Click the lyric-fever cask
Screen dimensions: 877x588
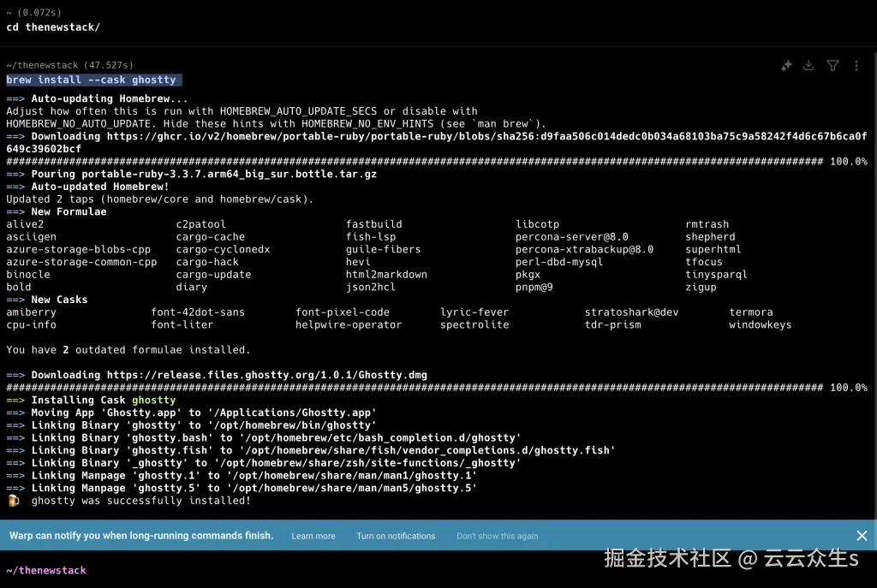(x=474, y=312)
